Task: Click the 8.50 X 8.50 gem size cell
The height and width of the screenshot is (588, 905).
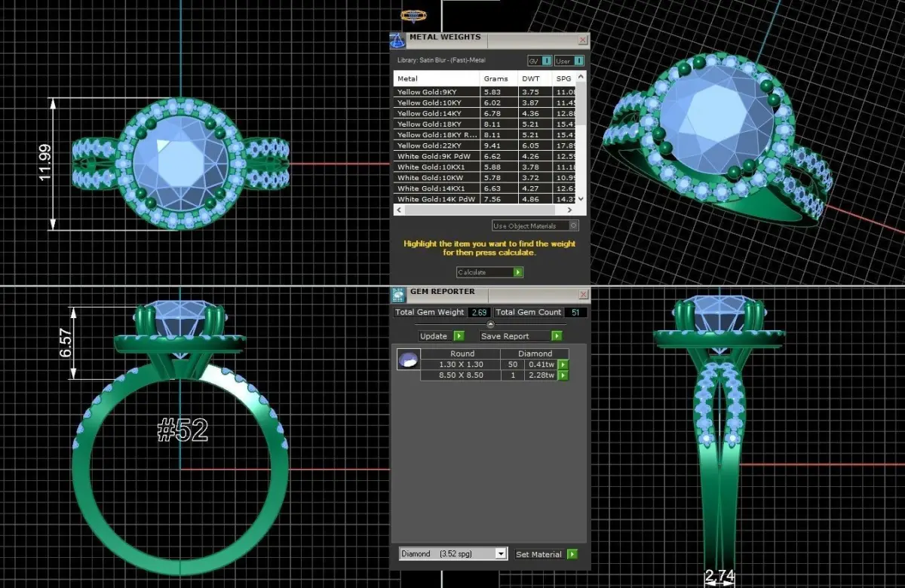Action: (462, 375)
